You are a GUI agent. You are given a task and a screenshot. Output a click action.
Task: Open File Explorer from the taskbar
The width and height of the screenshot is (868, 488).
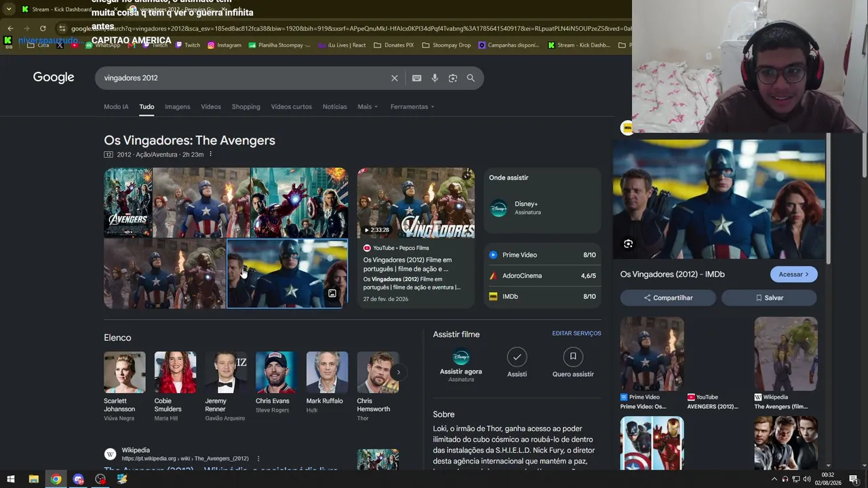(33, 479)
